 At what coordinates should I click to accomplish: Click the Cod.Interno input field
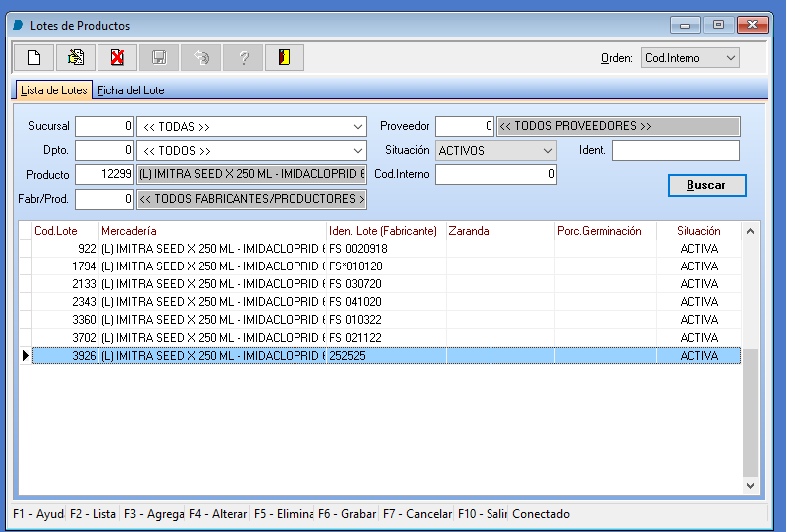click(495, 174)
